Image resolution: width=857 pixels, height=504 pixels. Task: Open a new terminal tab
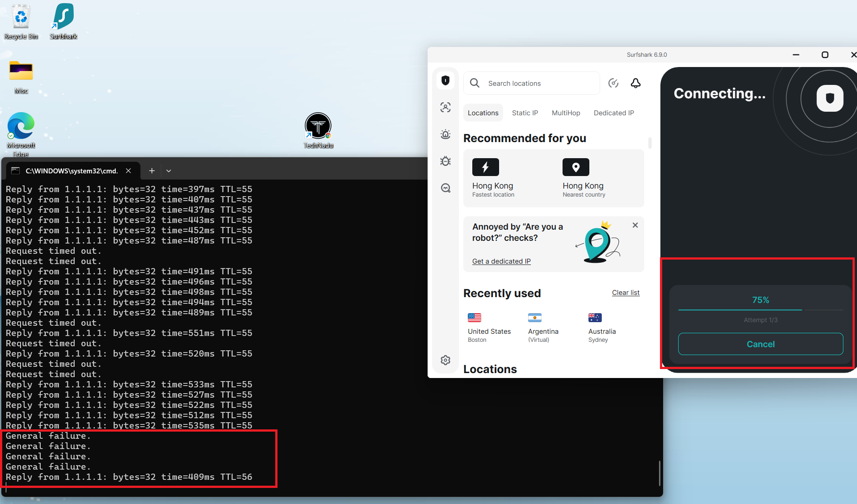(152, 171)
